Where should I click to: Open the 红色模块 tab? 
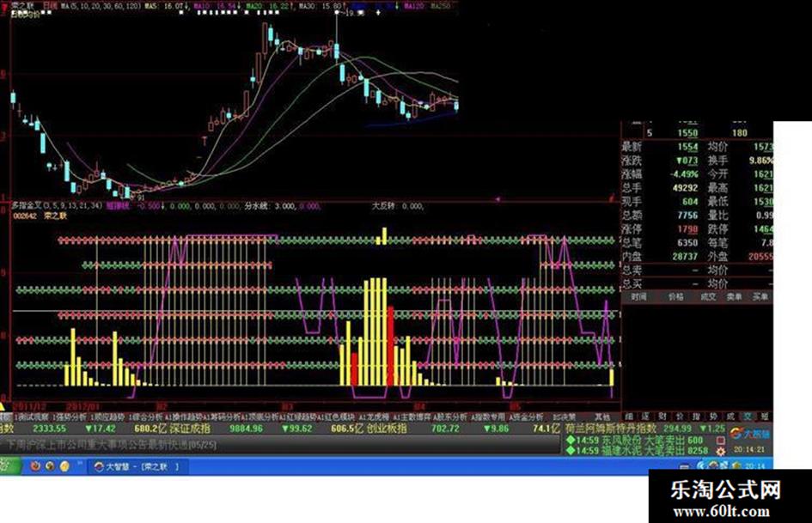point(336,417)
